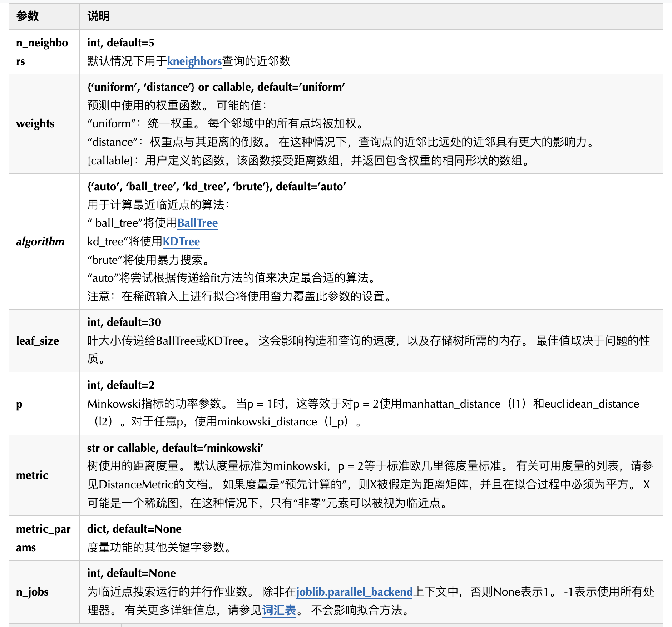Click the weights parameter name

click(35, 123)
